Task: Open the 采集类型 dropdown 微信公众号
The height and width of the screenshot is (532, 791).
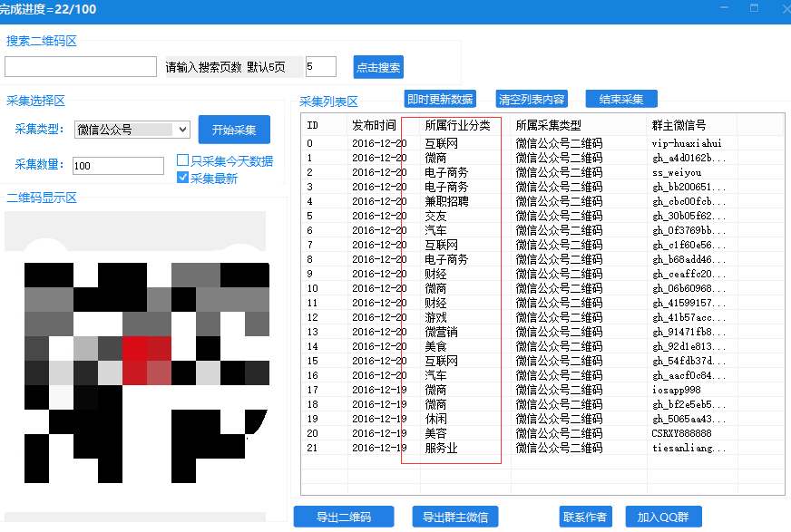Action: pos(132,130)
